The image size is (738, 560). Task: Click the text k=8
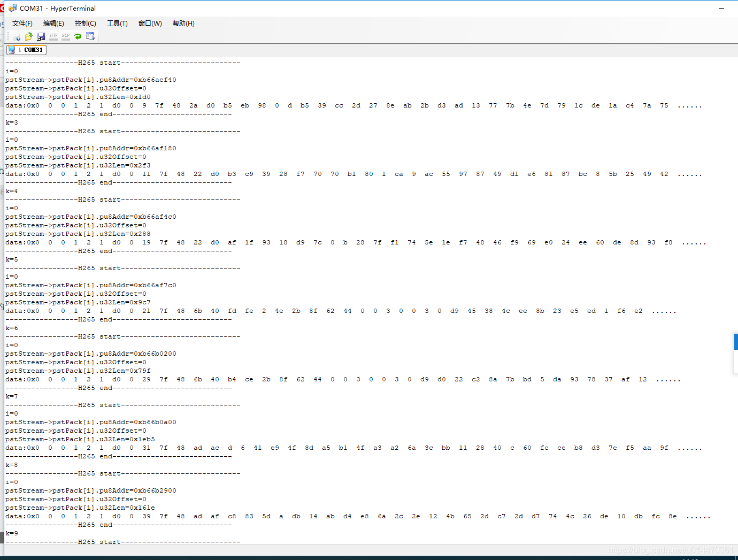[x=12, y=465]
